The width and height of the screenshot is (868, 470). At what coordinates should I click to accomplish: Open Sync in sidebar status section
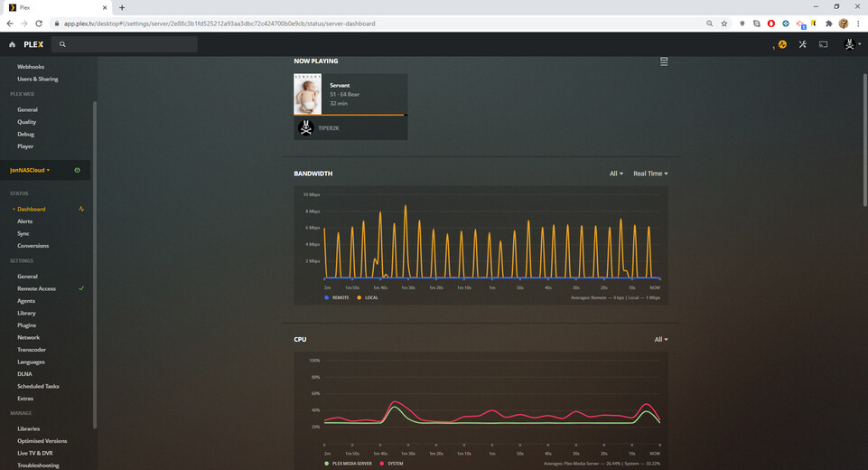pos(23,233)
